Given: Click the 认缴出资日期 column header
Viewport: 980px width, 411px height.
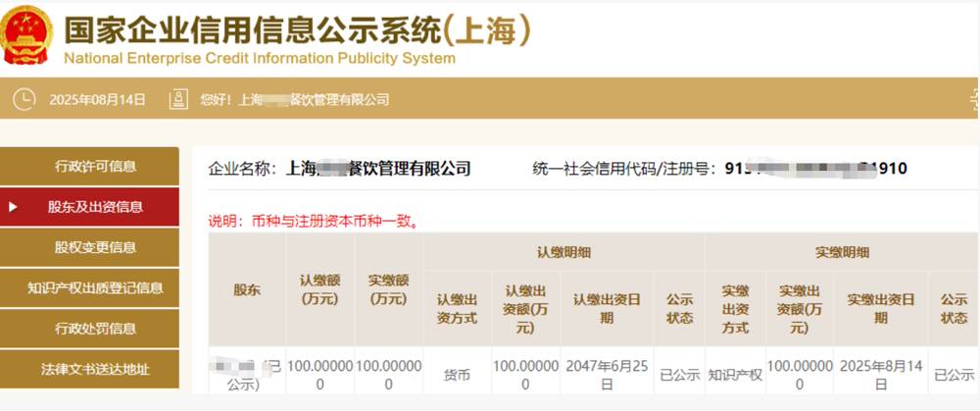Looking at the screenshot, I should coord(607,309).
